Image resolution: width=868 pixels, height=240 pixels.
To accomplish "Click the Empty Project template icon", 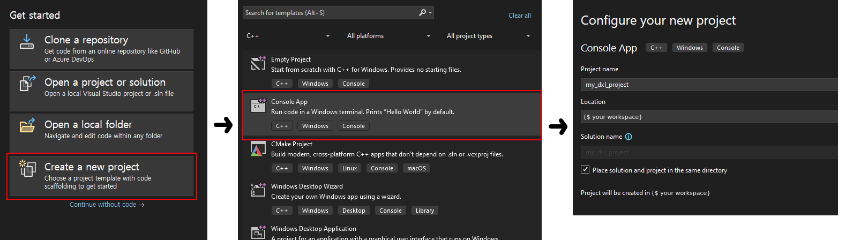I will pos(258,63).
